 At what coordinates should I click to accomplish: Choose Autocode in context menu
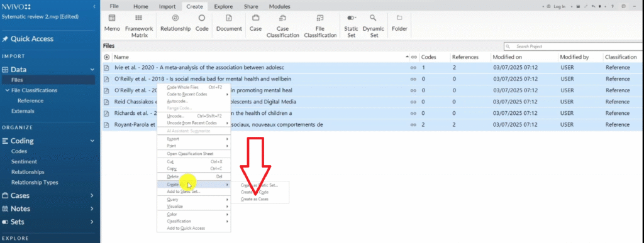[194, 101]
